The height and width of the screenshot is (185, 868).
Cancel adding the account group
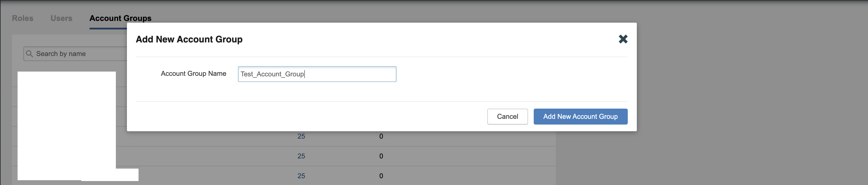tap(507, 116)
